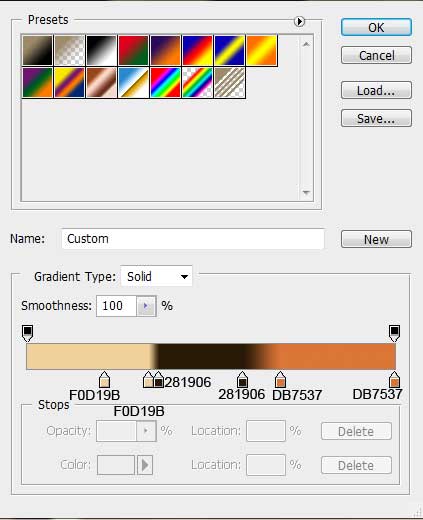This screenshot has height=520, width=423.
Task: Select the Violet, Green, Orange gradient preset
Action: (37, 82)
